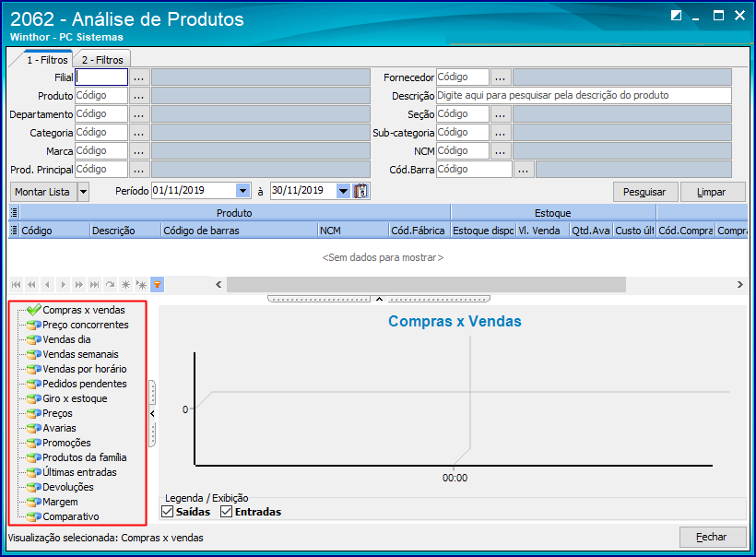Screen dimensions: 756x557
Task: Sort by the Código de barras column header
Action: pyautogui.click(x=240, y=231)
